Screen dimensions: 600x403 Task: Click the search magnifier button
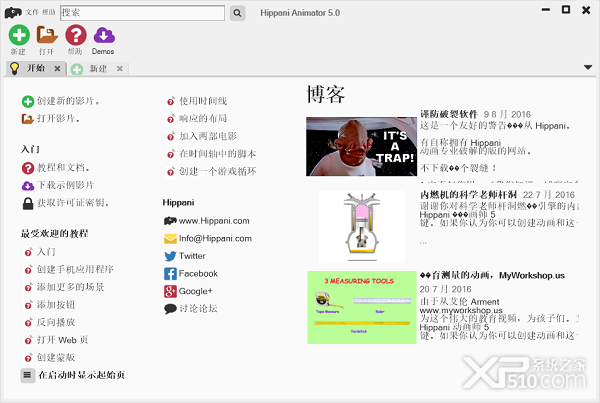coord(237,13)
